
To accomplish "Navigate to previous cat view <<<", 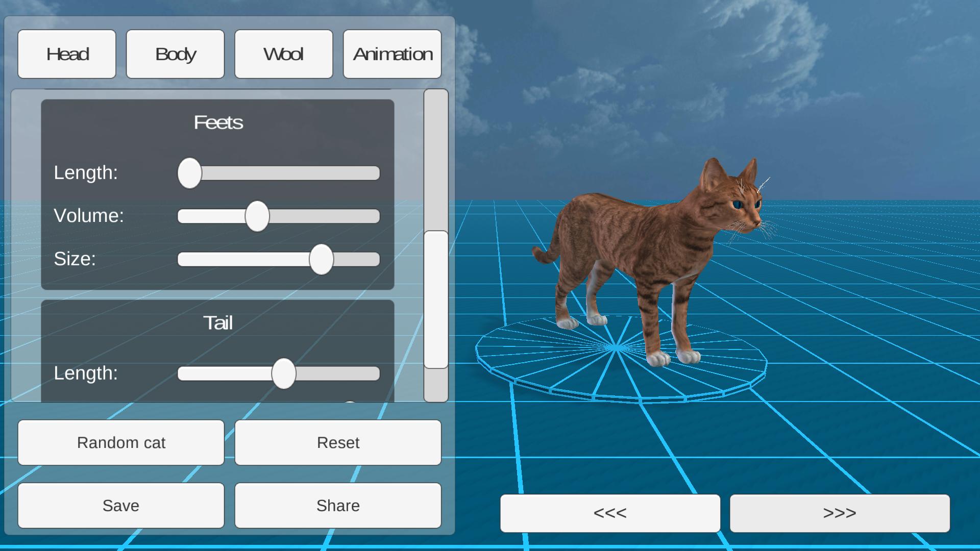I will tap(610, 513).
